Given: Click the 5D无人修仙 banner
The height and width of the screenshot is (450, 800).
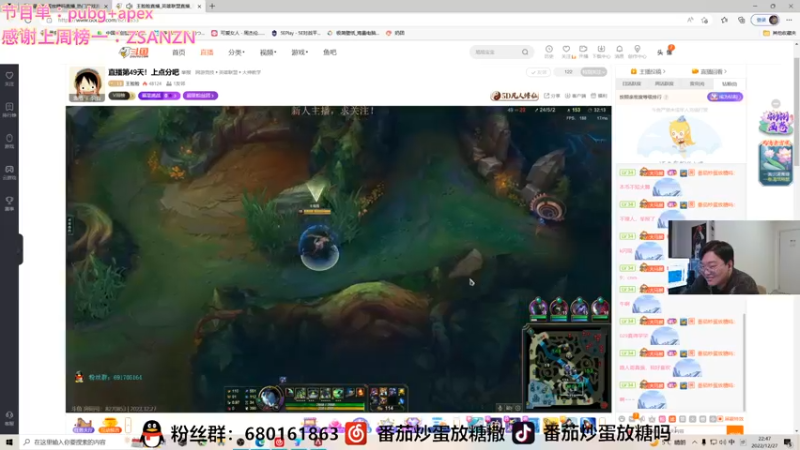Looking at the screenshot, I should 514,95.
